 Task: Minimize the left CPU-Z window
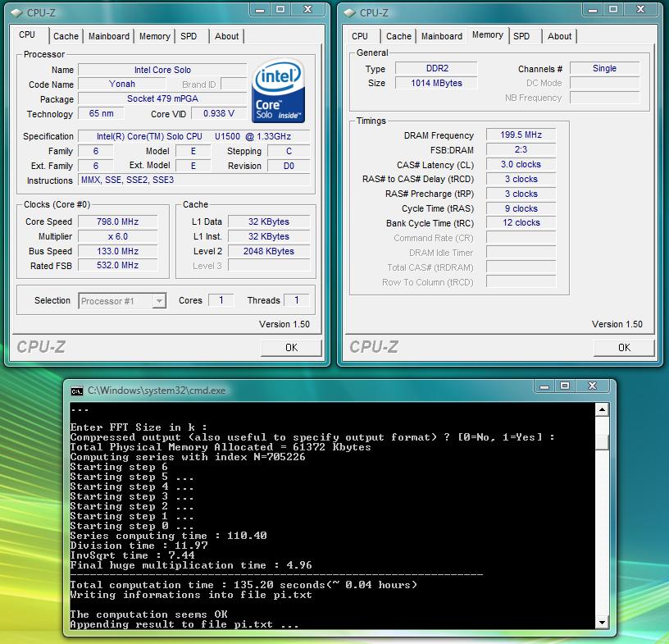tap(260, 9)
